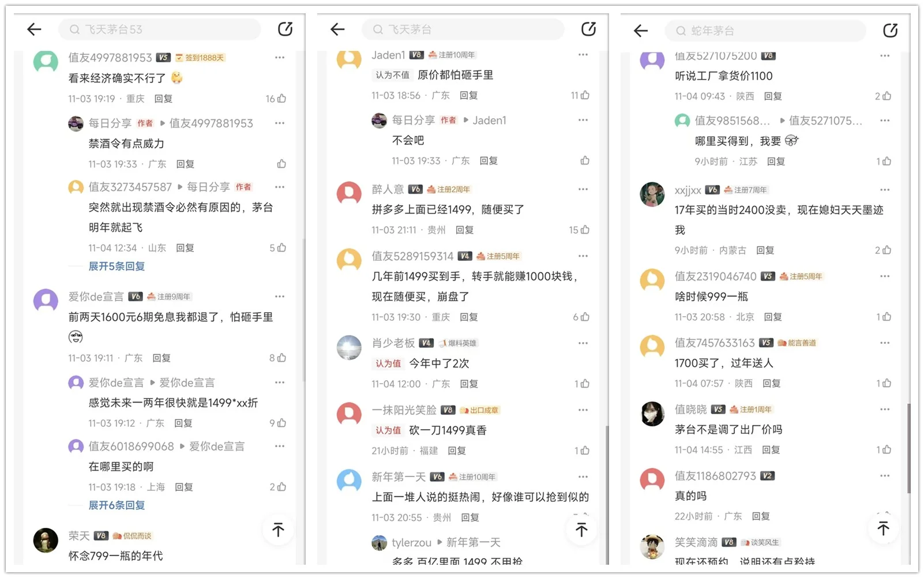Click 回复 on 爱你de宣言's comment
Viewport: 924px width, 578px height.
coord(161,358)
